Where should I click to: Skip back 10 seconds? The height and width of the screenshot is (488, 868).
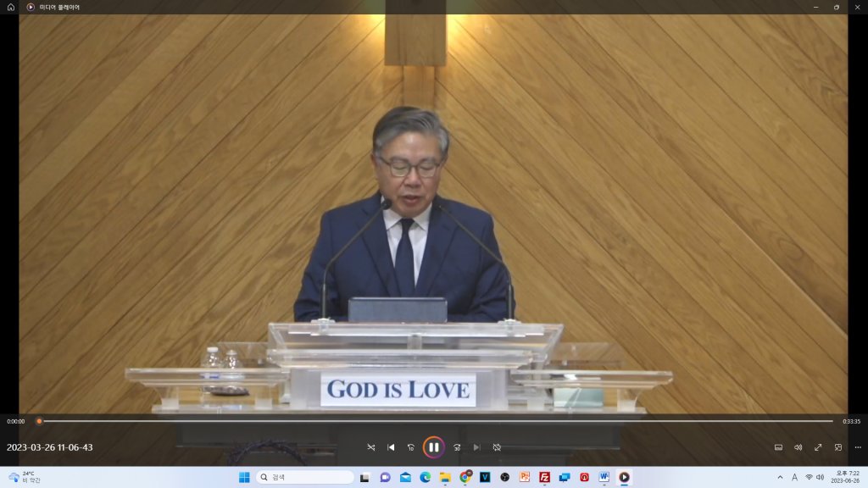(411, 447)
